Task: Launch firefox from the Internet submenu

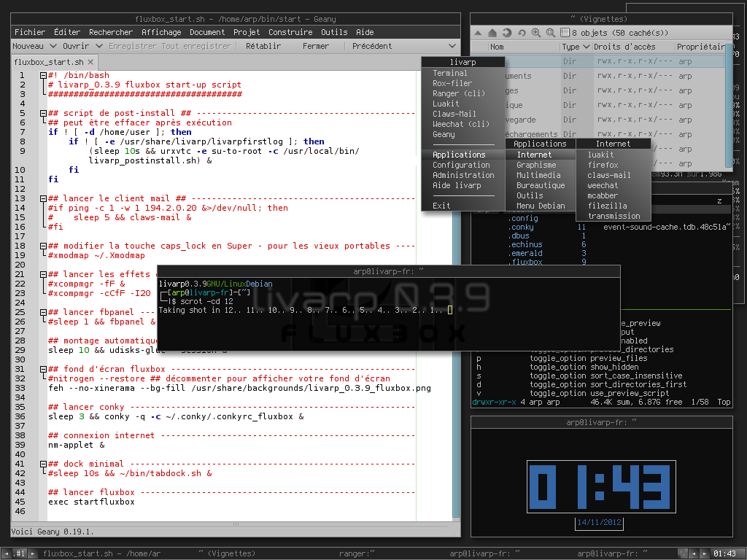Action: 614,166
